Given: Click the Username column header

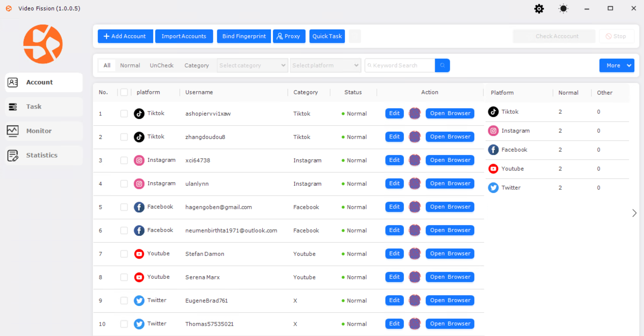Looking at the screenshot, I should click(x=199, y=92).
